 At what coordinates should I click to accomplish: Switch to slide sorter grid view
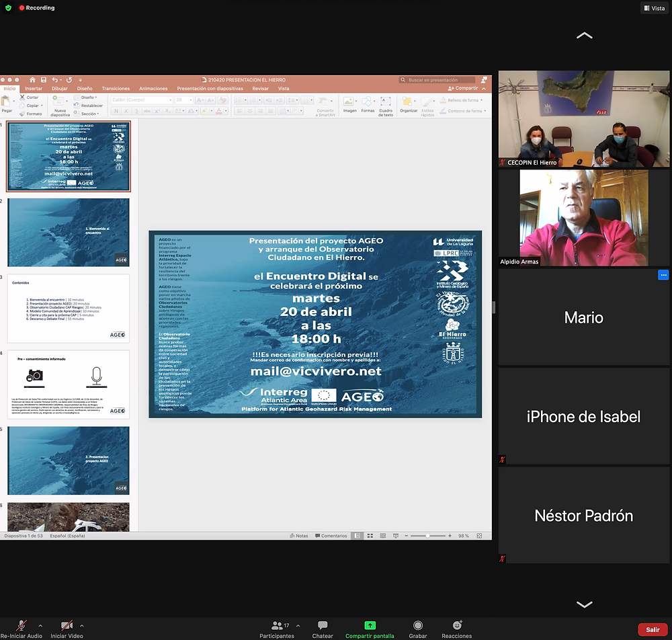tap(370, 536)
